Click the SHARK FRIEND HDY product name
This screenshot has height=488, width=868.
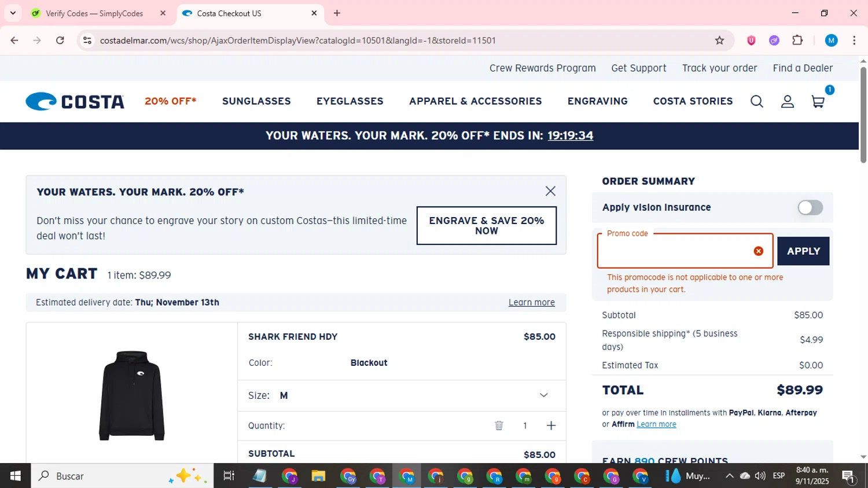[293, 336]
